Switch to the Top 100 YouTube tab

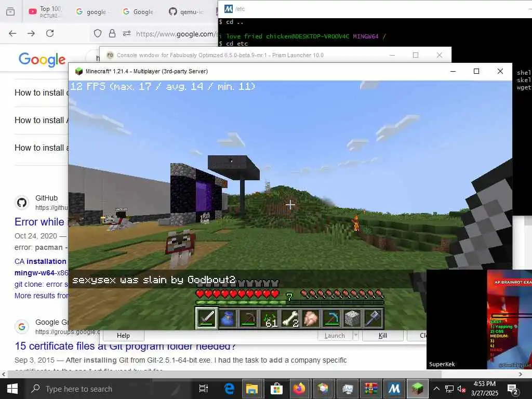[46, 11]
